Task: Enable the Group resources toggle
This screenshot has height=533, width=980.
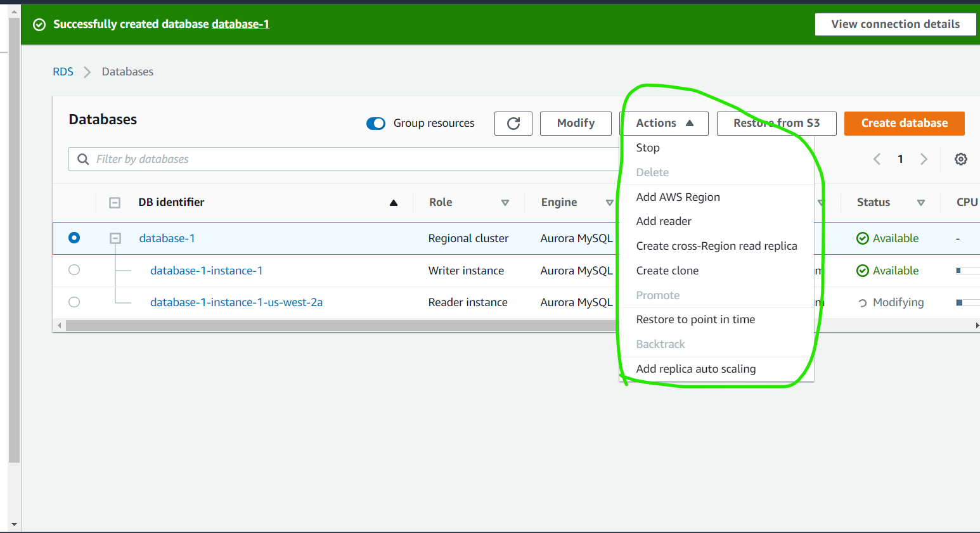Action: point(376,124)
